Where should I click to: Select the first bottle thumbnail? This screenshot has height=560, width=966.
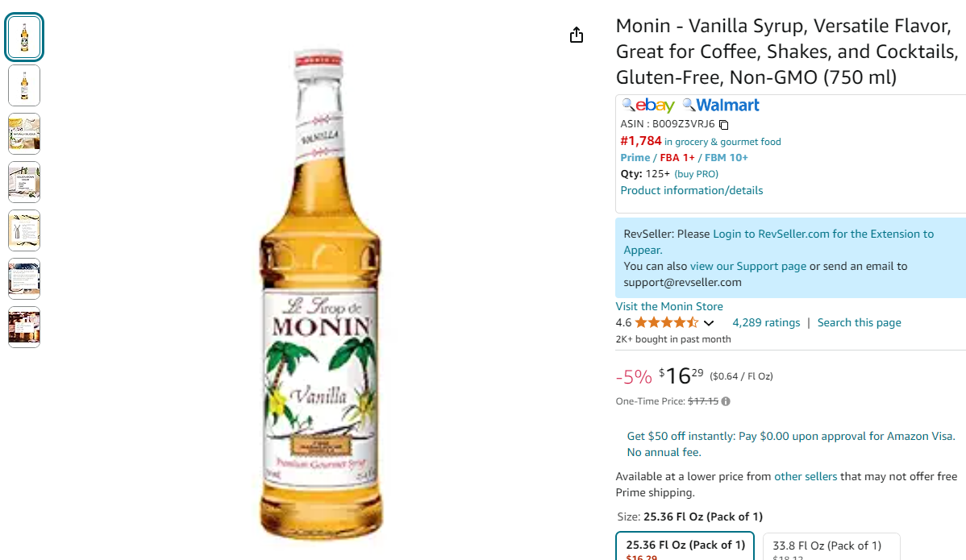[24, 37]
